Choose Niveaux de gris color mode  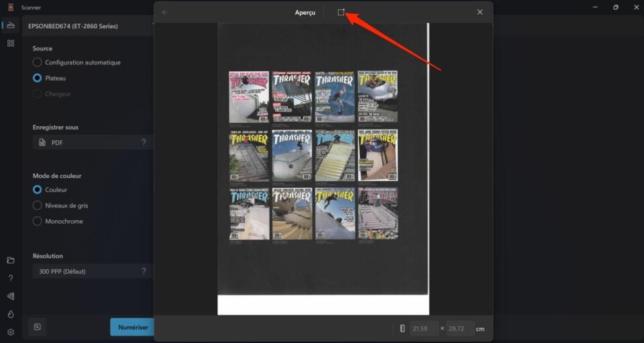[38, 205]
